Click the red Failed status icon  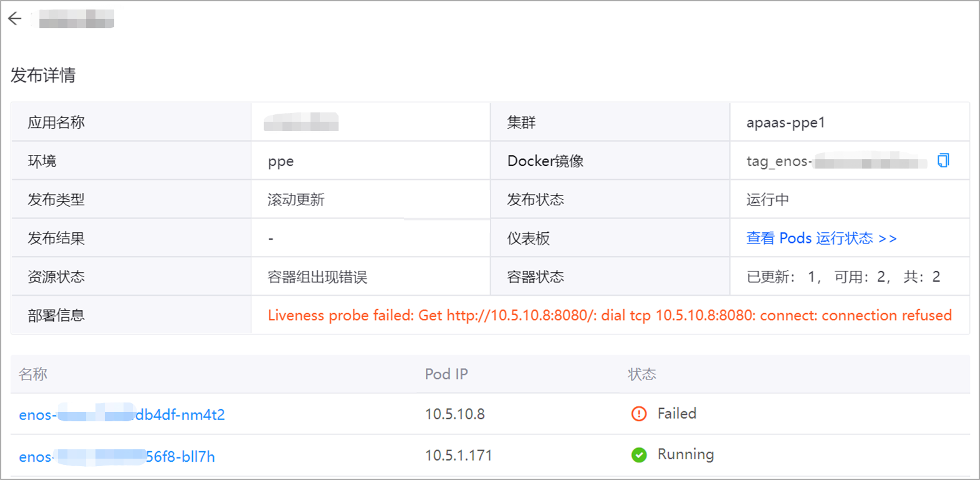[x=639, y=413]
